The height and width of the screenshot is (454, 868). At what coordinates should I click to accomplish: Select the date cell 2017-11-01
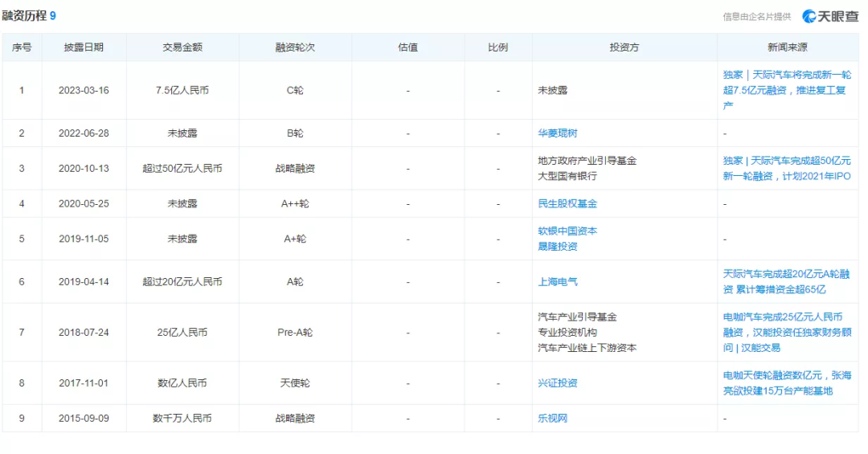84,383
